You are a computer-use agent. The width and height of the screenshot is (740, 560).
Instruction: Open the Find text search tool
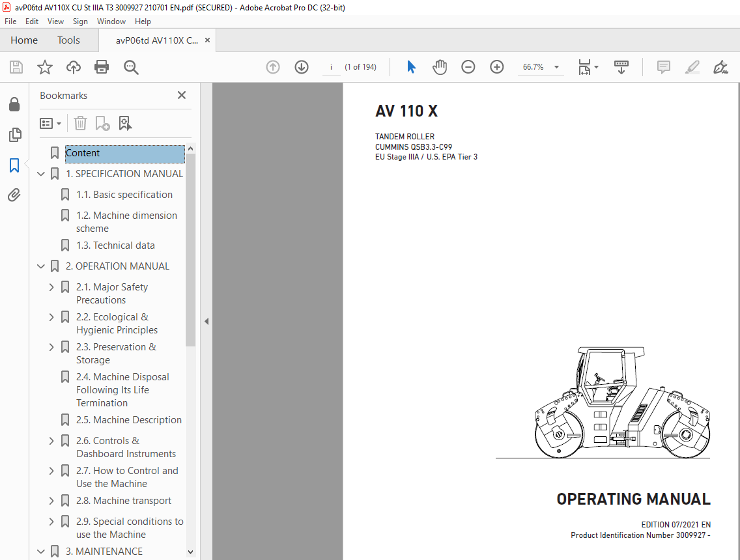[x=131, y=67]
